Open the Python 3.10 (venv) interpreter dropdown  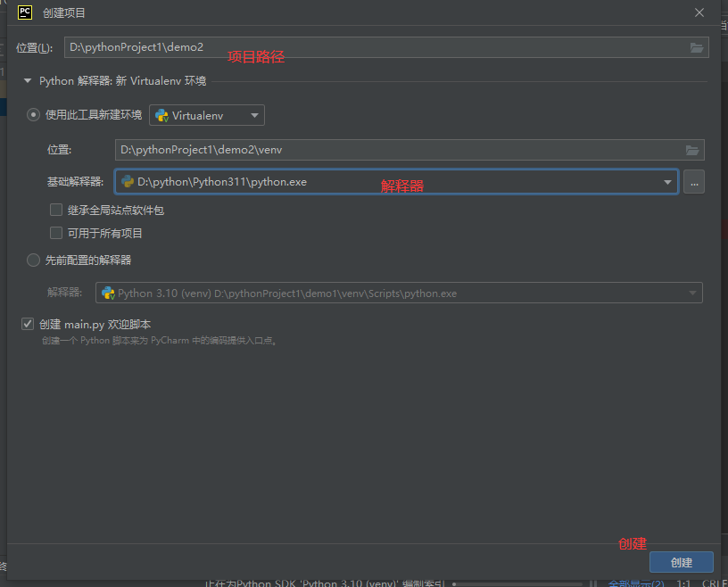(x=399, y=293)
